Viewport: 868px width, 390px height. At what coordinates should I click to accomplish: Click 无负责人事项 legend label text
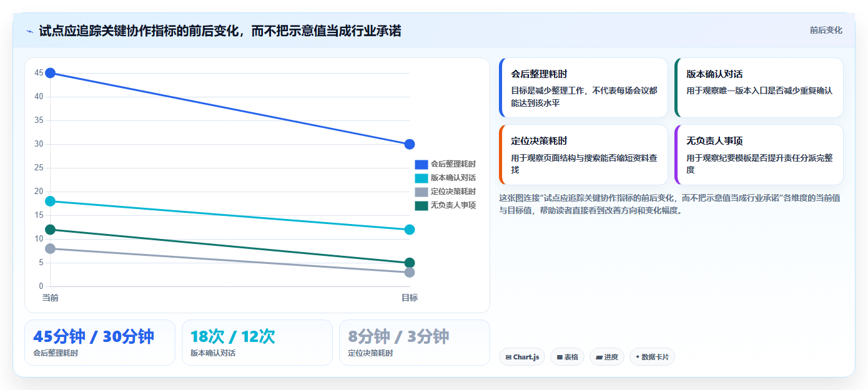[x=453, y=205]
